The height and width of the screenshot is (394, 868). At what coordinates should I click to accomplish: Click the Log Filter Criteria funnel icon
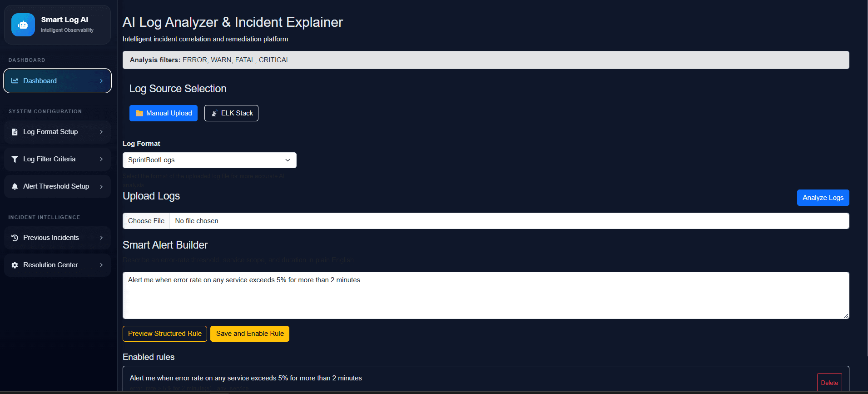15,159
